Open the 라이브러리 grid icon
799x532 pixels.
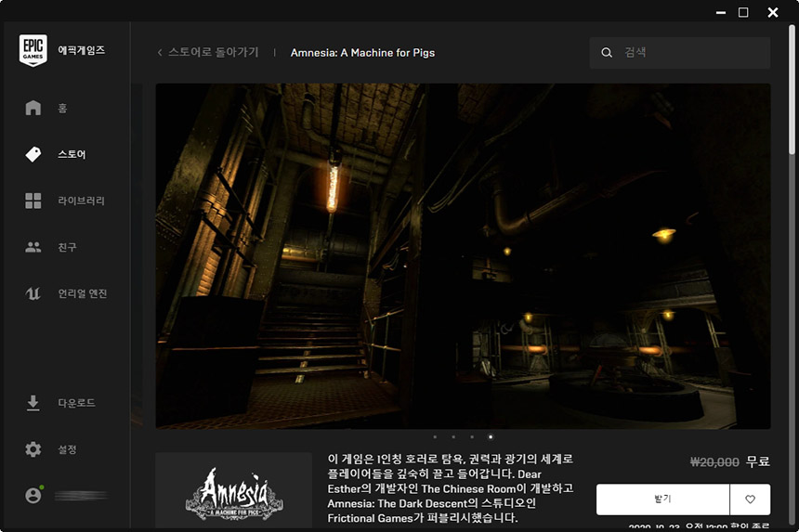[x=33, y=201]
